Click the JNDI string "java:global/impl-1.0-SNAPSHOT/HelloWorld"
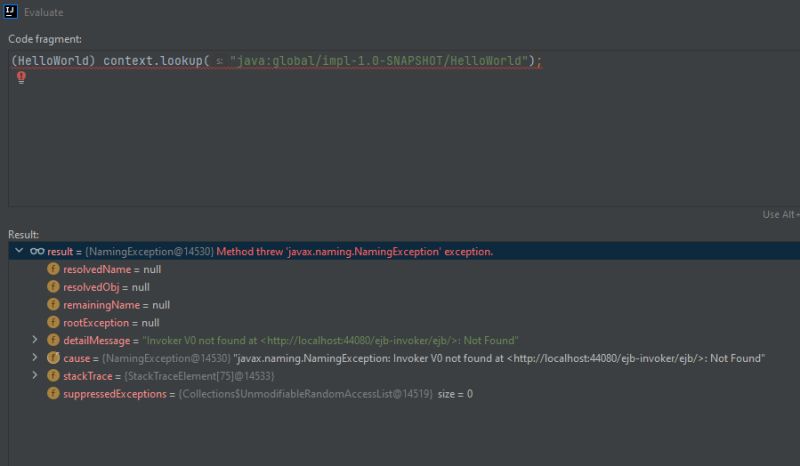 click(x=379, y=61)
